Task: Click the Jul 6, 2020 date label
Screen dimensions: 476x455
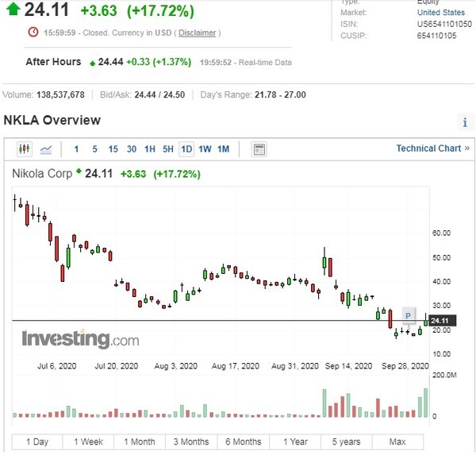Action: pos(57,366)
